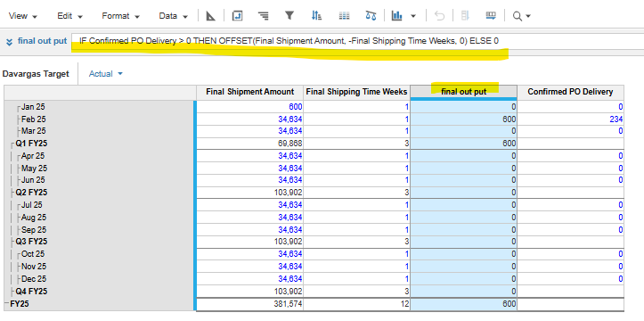644x321 pixels.
Task: Click the Pivot icon in toolbar
Action: pos(210,16)
